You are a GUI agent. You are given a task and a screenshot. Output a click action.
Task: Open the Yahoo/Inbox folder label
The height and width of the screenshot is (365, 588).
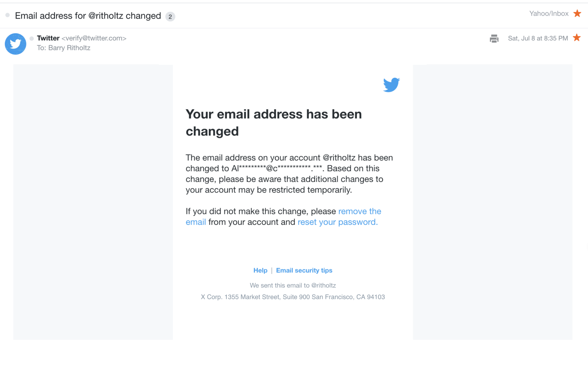click(548, 13)
